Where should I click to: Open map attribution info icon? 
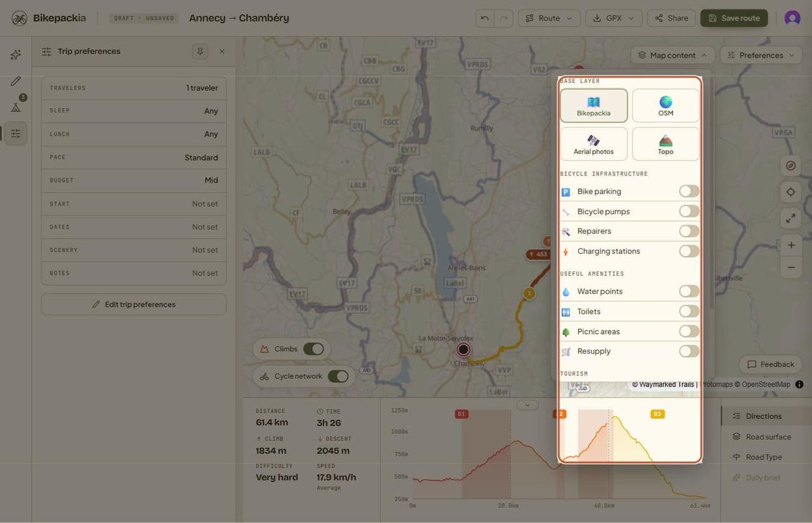point(799,384)
